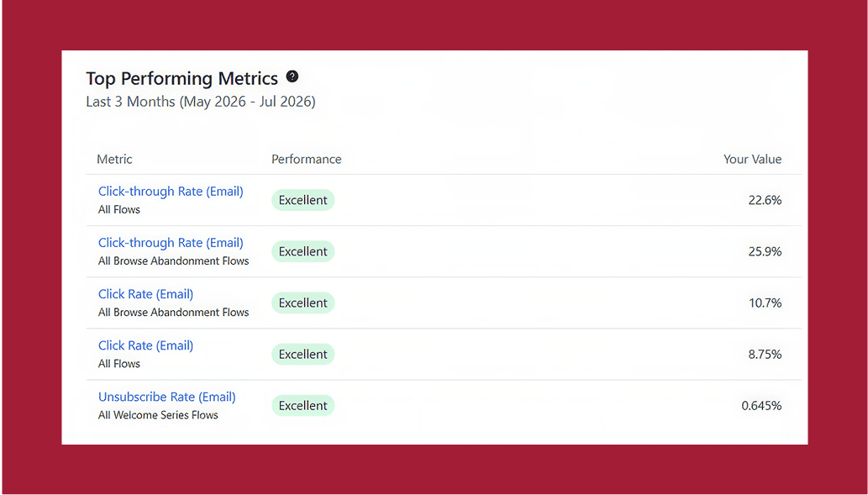Select the 8.75% value
This screenshot has width=868, height=495.
765,355
